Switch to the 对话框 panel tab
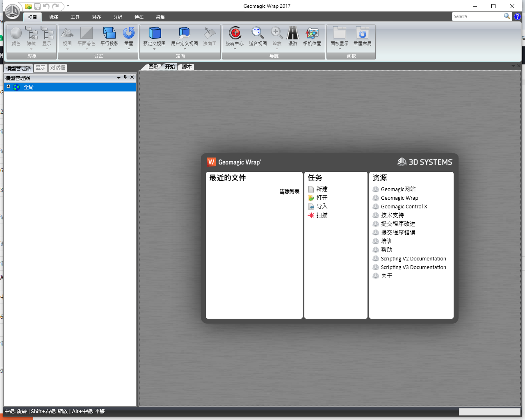The image size is (525, 420). 58,68
